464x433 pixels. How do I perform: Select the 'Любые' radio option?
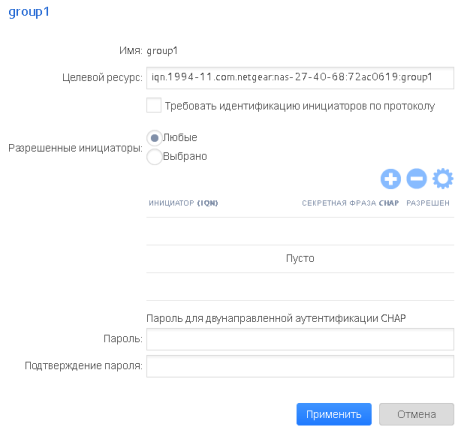click(154, 137)
